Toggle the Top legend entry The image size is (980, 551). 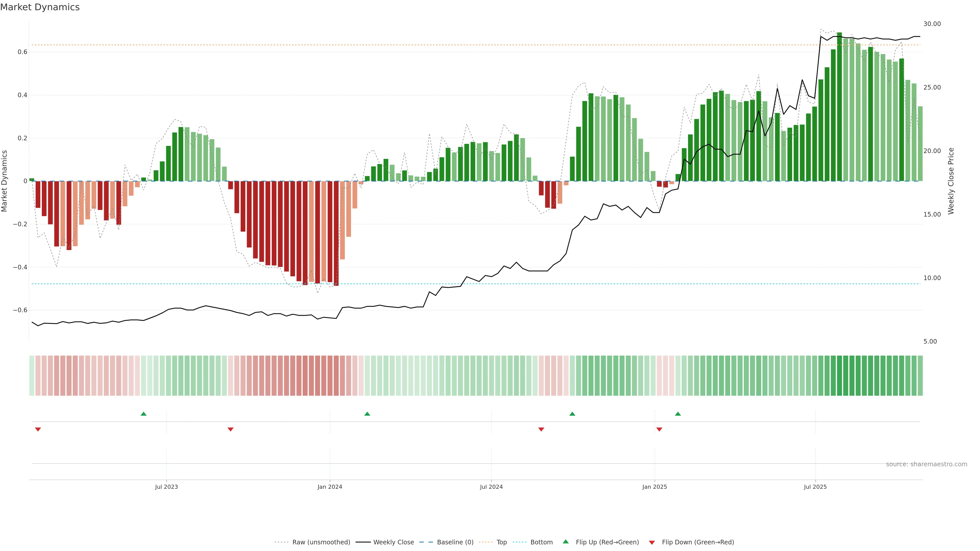coord(501,542)
